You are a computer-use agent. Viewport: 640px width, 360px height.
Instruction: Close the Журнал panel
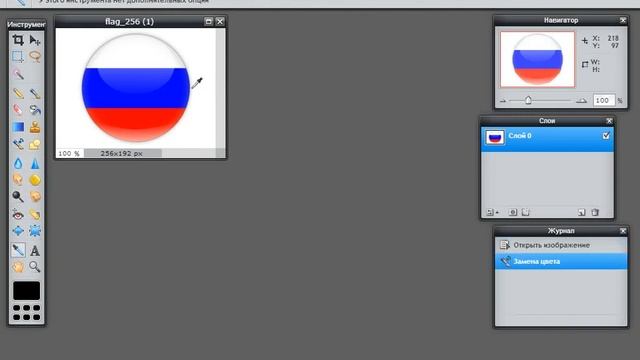[x=622, y=231]
